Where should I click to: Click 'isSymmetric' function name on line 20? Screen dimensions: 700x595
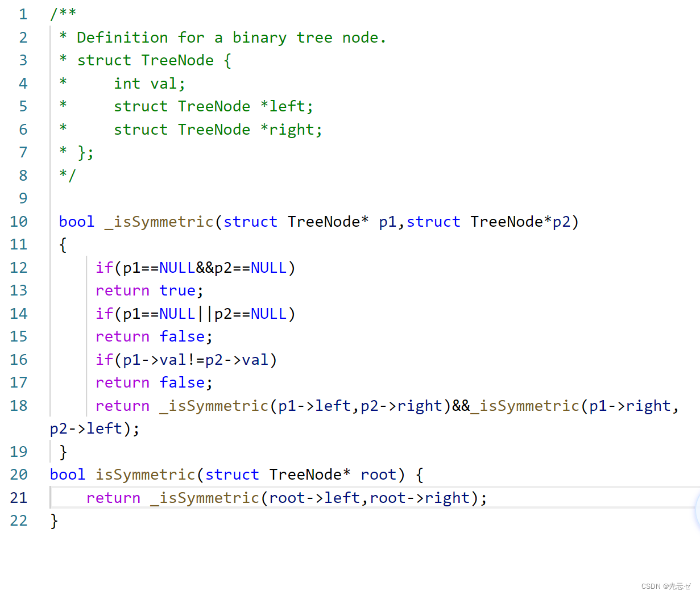tap(145, 475)
